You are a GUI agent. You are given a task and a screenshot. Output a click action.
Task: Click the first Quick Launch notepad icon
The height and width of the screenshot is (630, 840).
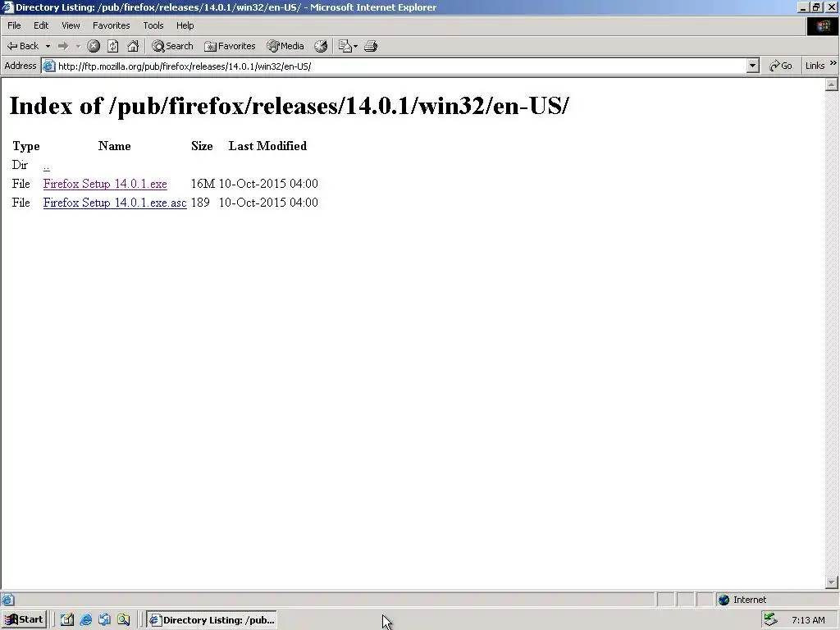point(67,620)
